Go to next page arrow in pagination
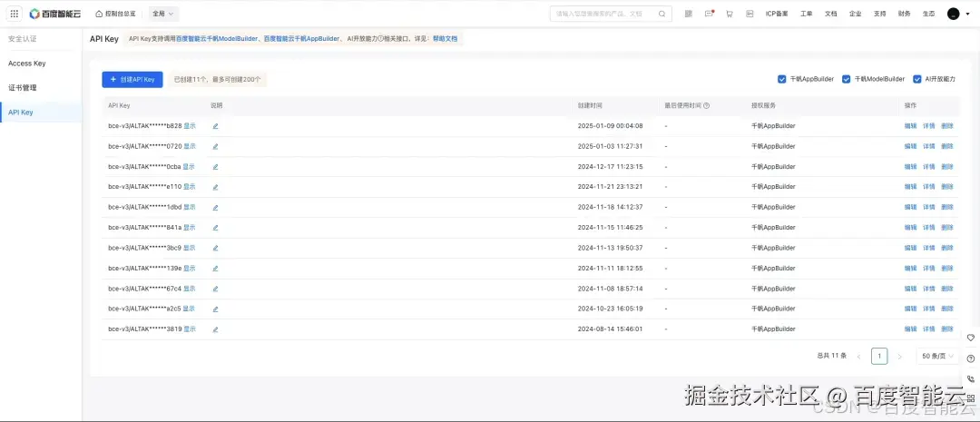Screen dimensions: 980x422 click(899, 357)
